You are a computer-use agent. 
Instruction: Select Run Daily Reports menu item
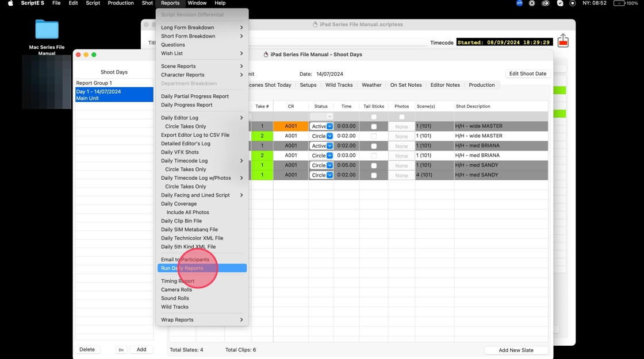(x=202, y=268)
